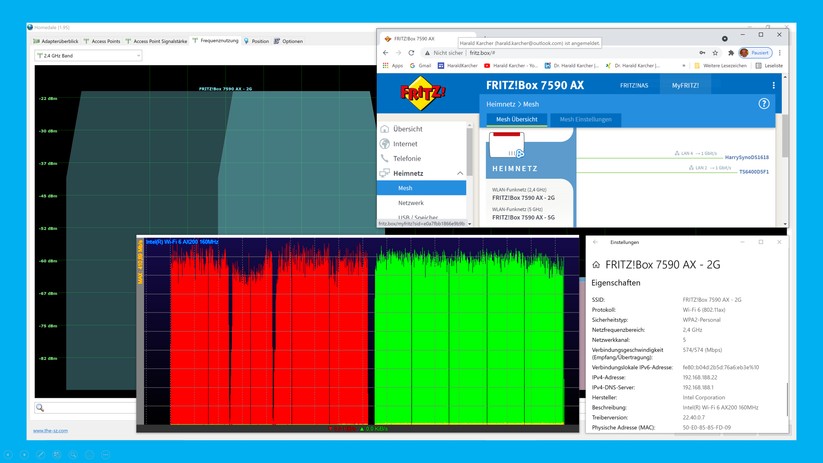Expand the hidden bookmarks chevron
The width and height of the screenshot is (823, 463).
pos(684,66)
